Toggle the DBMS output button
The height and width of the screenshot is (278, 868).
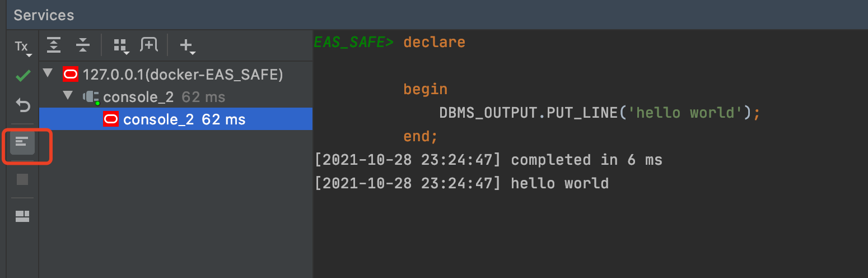22,142
